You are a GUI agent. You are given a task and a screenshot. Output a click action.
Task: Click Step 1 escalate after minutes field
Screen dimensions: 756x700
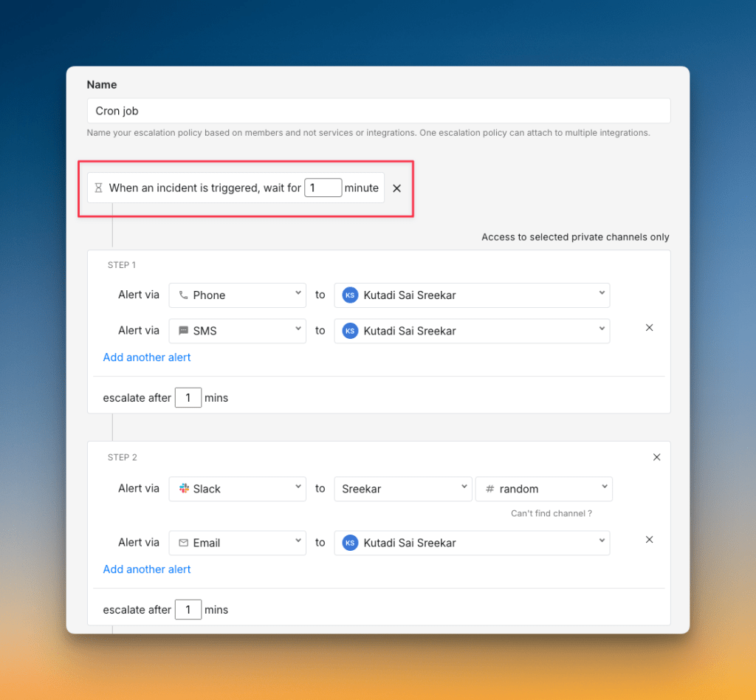188,398
